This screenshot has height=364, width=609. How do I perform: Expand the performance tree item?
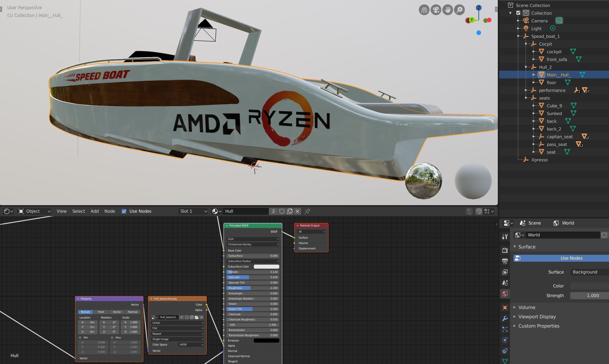(x=526, y=90)
